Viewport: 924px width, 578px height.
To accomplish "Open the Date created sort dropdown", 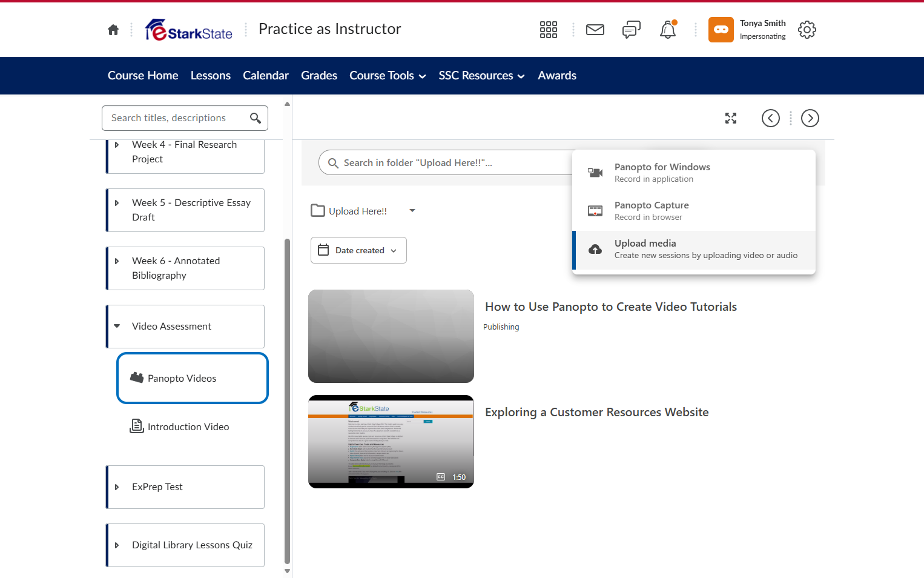I will tap(358, 250).
